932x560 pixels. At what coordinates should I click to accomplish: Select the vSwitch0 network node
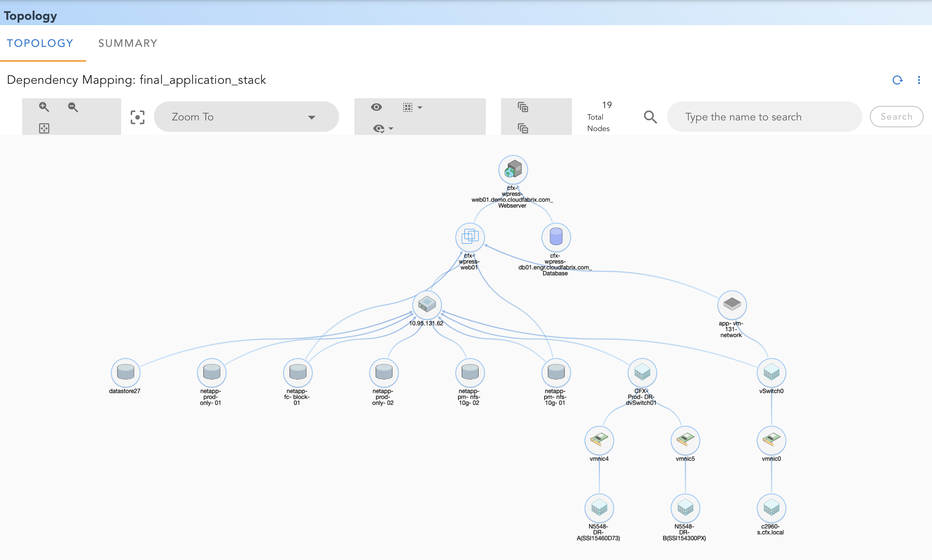click(771, 373)
